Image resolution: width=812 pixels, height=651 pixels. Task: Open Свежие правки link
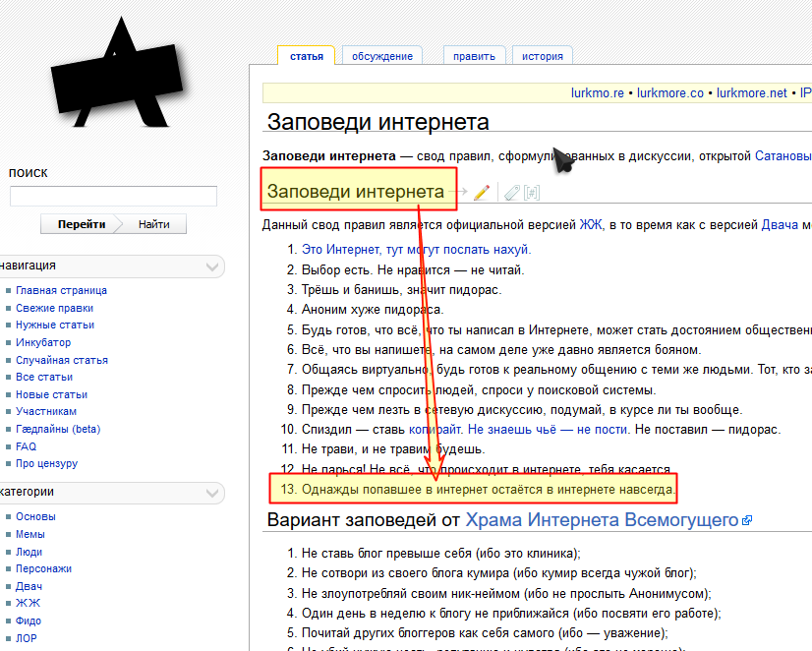(x=54, y=308)
